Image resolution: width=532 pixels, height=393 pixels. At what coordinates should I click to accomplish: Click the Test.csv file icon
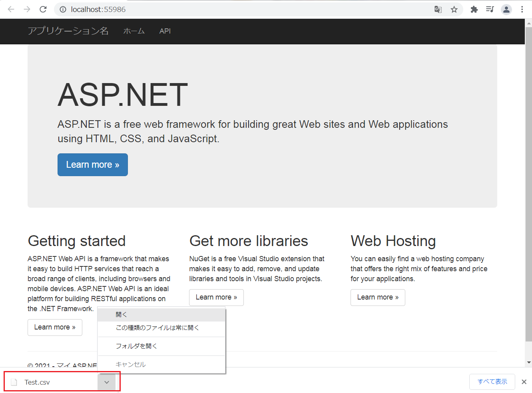coord(14,382)
